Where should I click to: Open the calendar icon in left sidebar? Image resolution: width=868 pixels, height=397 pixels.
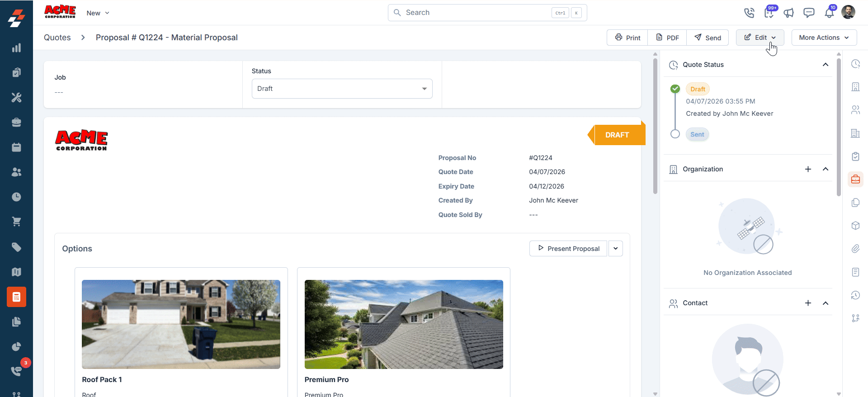click(x=16, y=147)
